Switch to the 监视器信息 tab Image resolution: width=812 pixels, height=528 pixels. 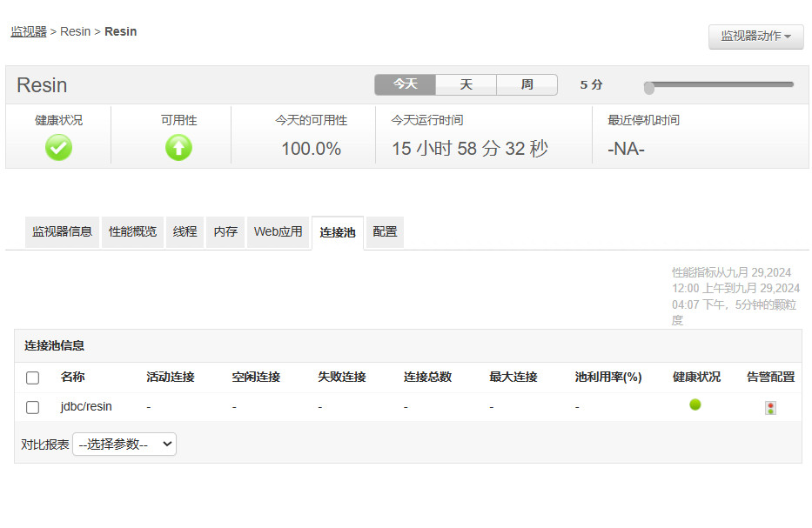pyautogui.click(x=62, y=232)
